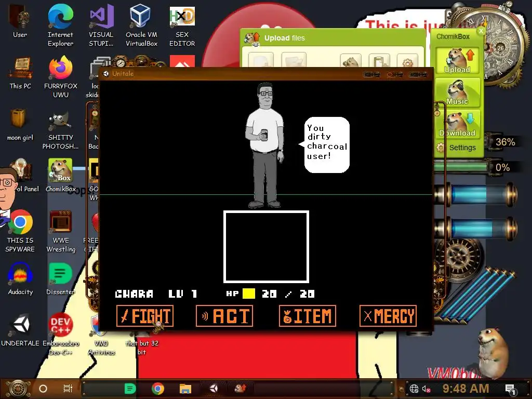Viewport: 532px width, 399px height.
Task: Click the 36% gauge readout
Action: (505, 142)
